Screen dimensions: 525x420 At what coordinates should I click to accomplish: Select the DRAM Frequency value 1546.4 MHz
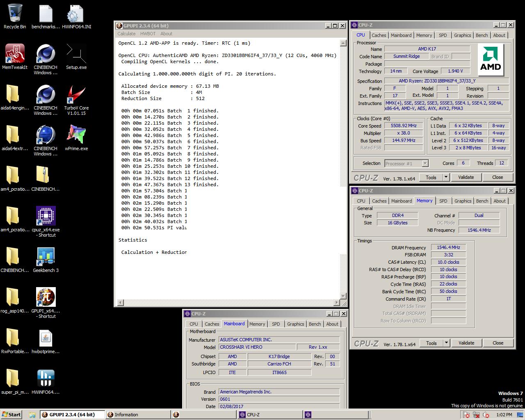point(448,247)
